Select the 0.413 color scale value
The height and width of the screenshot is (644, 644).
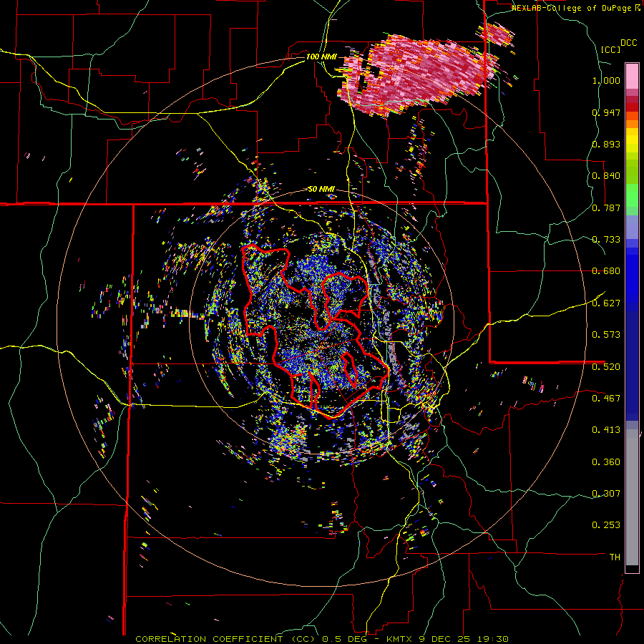click(606, 430)
